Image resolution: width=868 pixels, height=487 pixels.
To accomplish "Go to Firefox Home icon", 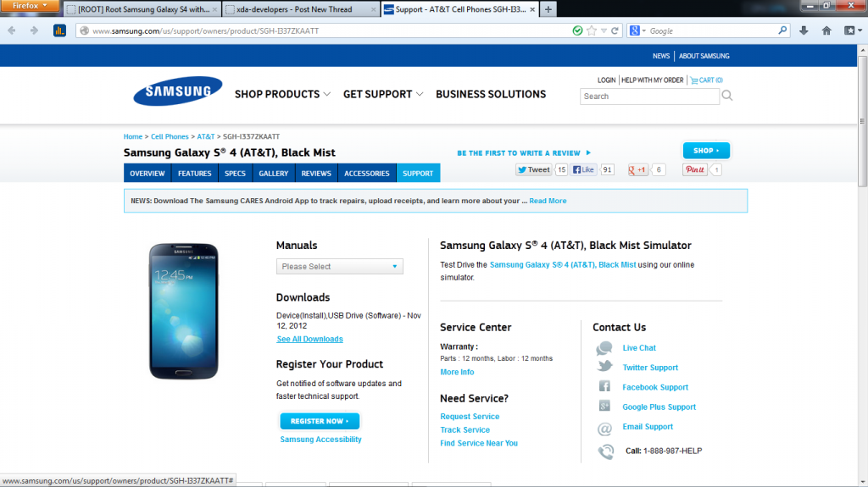I will [x=826, y=31].
